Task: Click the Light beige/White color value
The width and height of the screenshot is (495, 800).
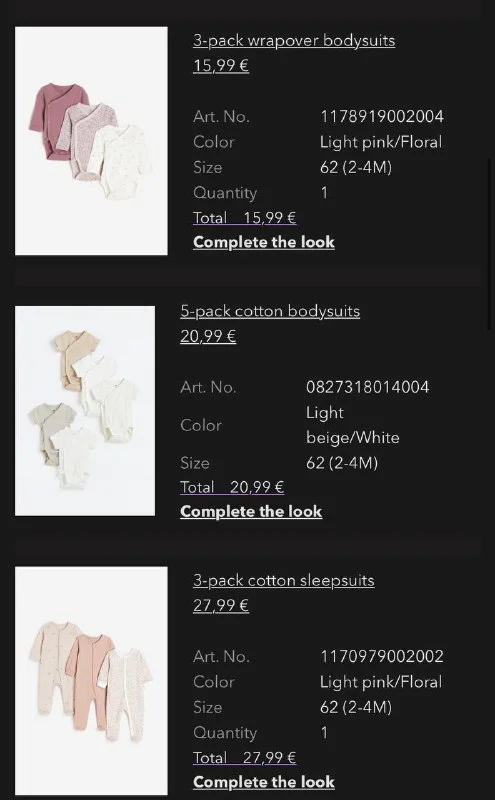Action: point(353,425)
